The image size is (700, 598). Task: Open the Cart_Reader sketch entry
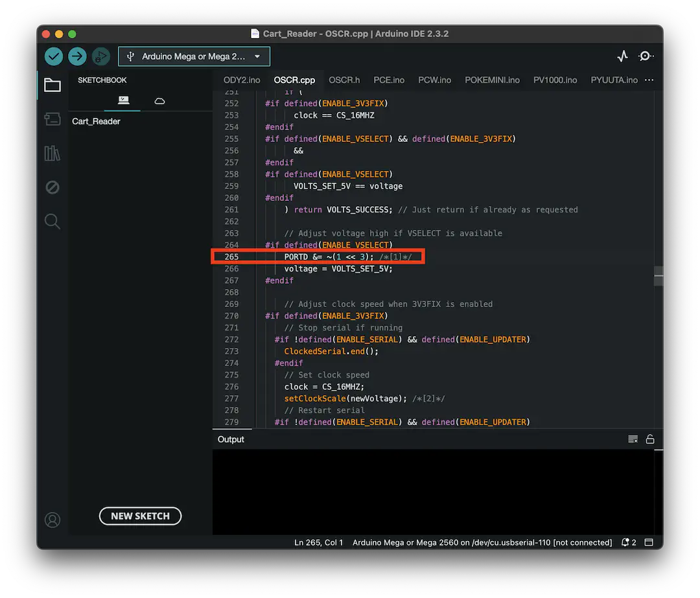click(95, 121)
